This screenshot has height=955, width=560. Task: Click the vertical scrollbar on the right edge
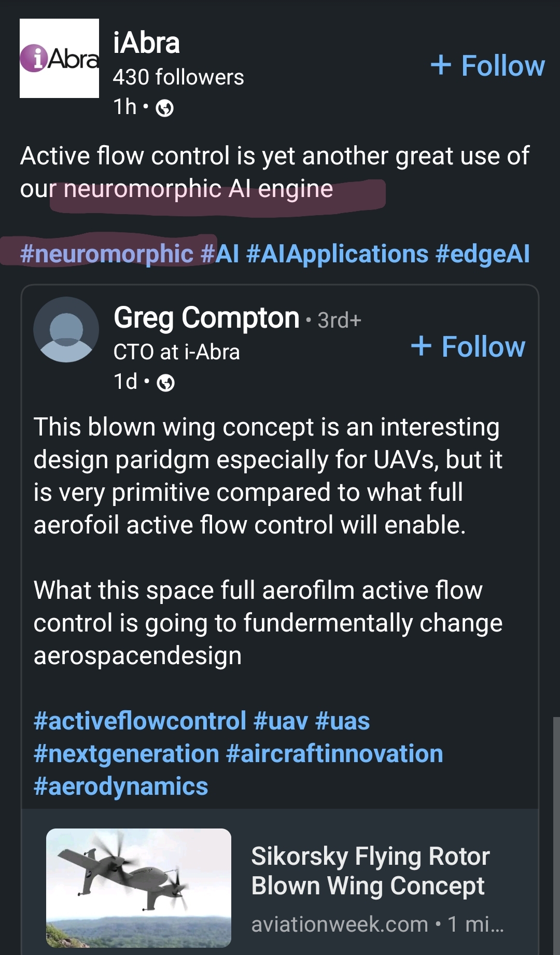point(556,836)
